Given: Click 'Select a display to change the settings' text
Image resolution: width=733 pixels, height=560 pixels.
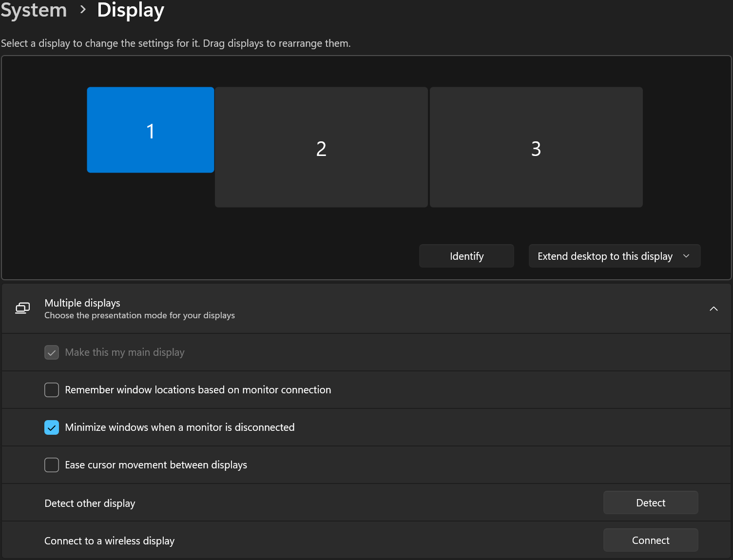Looking at the screenshot, I should 175,43.
